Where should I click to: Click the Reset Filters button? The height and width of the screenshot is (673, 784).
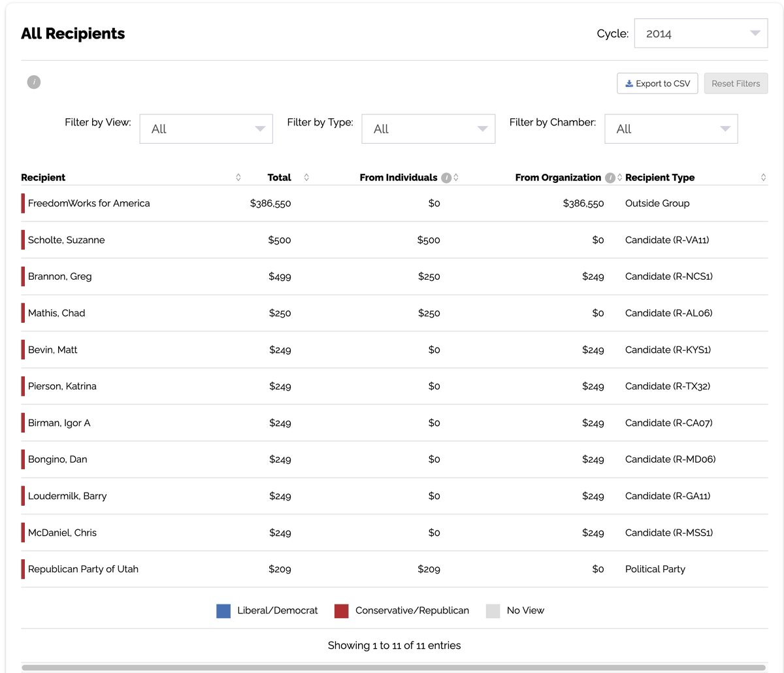pyautogui.click(x=736, y=84)
